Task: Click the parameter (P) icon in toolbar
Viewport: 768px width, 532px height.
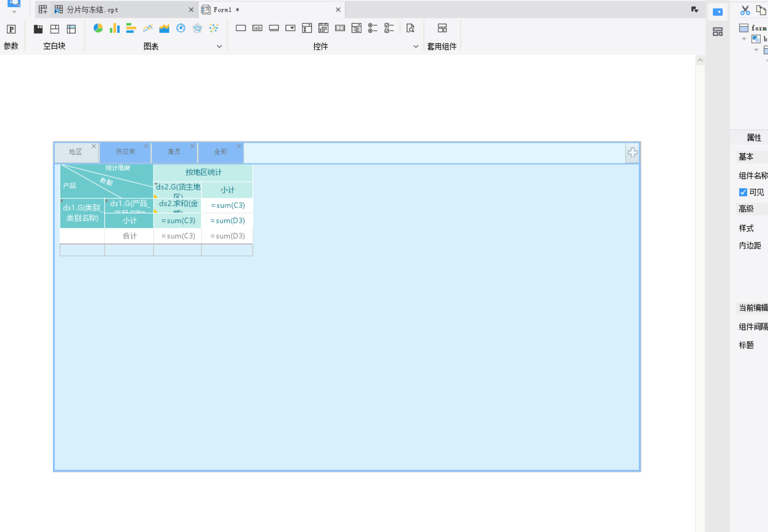Action: (x=11, y=29)
